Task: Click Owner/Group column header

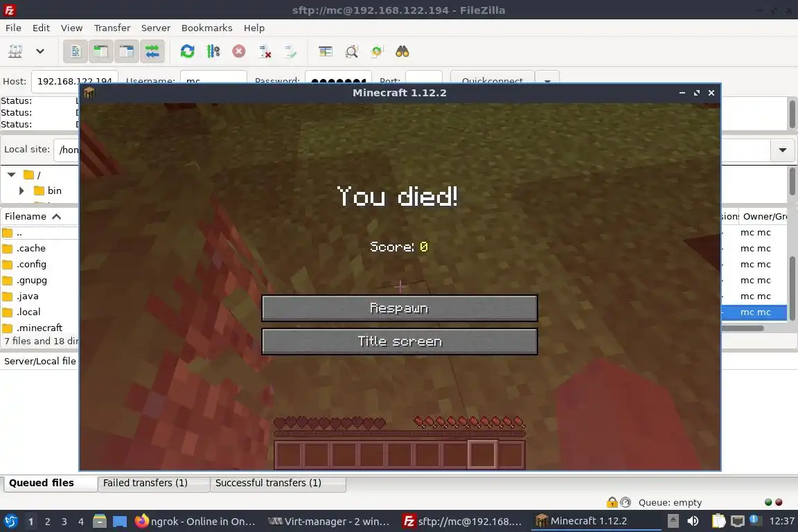Action: tap(765, 216)
